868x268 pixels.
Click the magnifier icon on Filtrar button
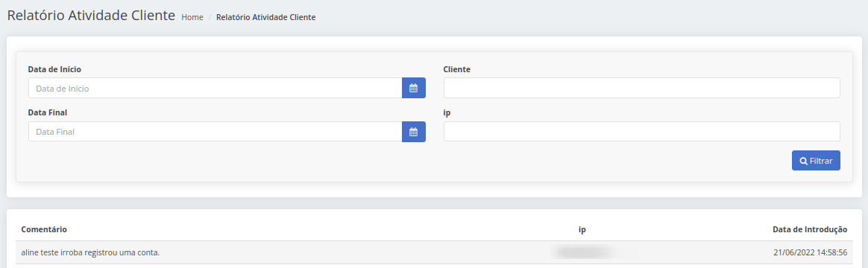coord(803,161)
